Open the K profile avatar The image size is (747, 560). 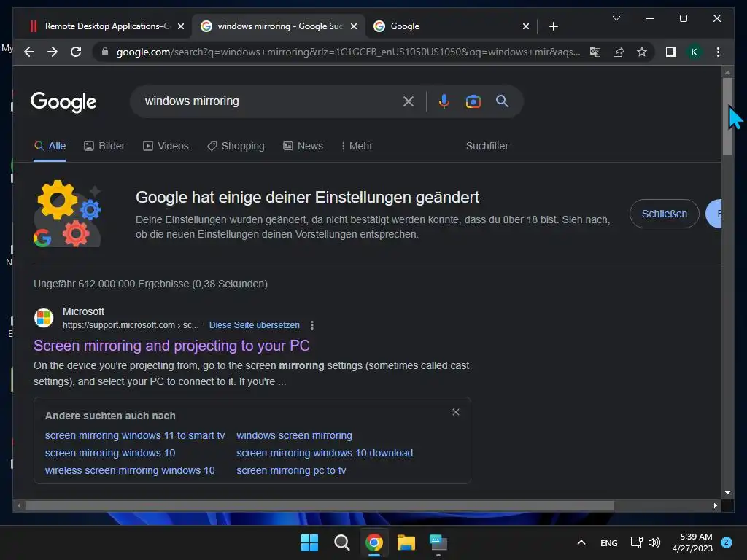point(694,52)
